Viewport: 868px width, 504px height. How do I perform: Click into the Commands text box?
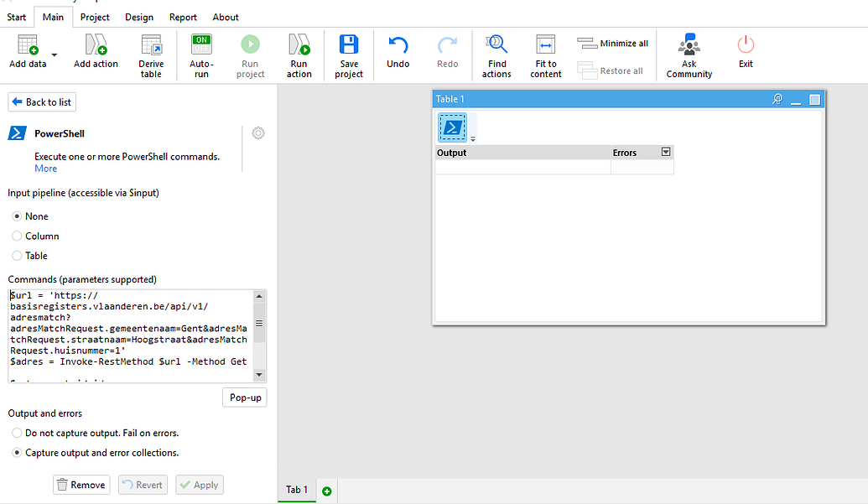point(131,335)
